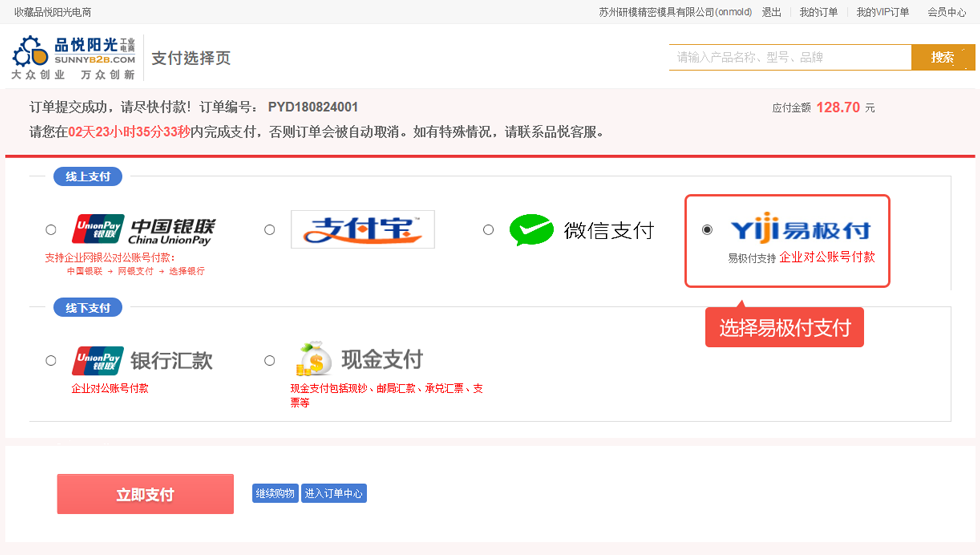Open 收藏品悦阳光电商 link

tap(52, 12)
